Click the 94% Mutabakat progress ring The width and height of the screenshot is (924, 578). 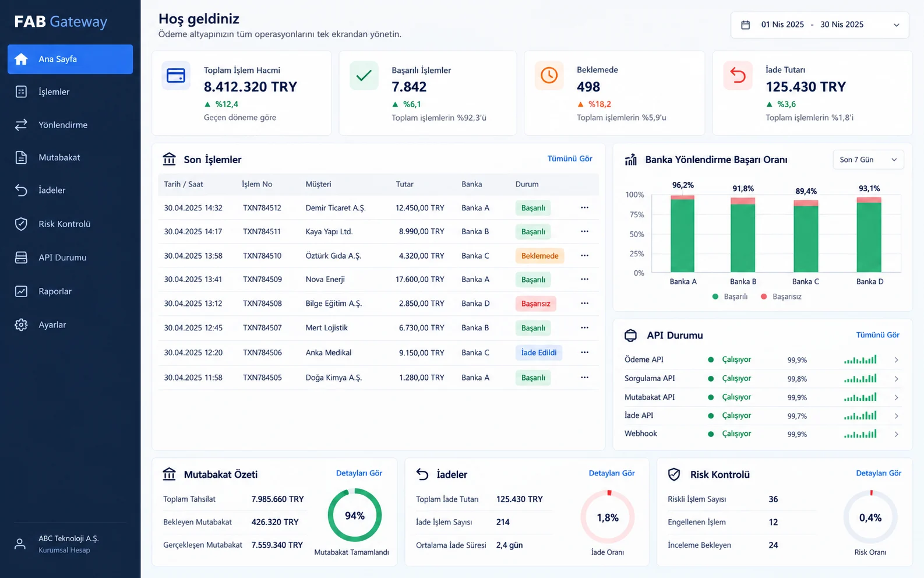pyautogui.click(x=355, y=516)
